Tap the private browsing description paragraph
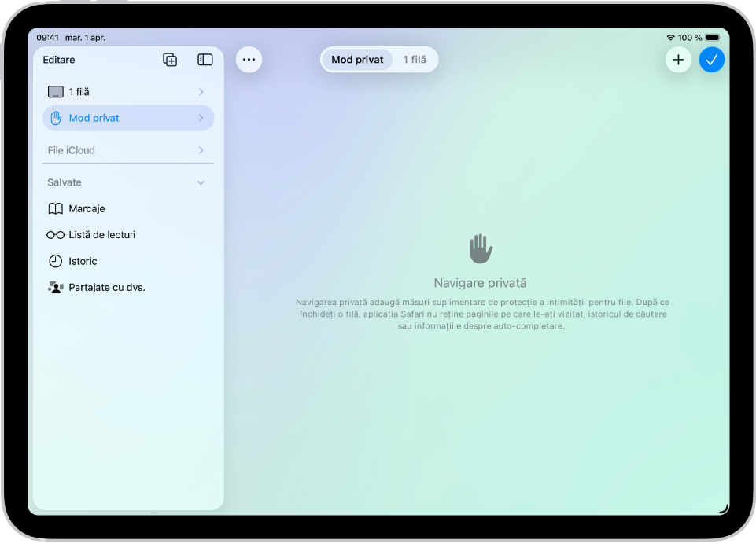Image resolution: width=756 pixels, height=544 pixels. pyautogui.click(x=482, y=314)
